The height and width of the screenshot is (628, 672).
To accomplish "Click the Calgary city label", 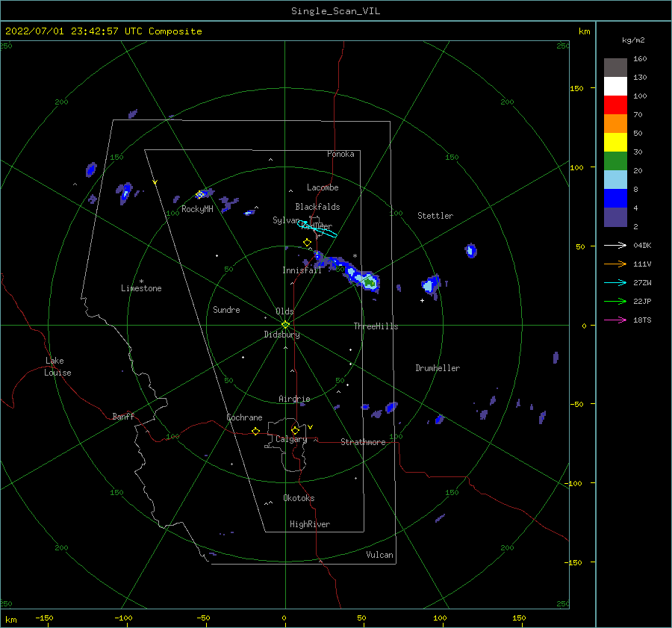I will pos(291,439).
